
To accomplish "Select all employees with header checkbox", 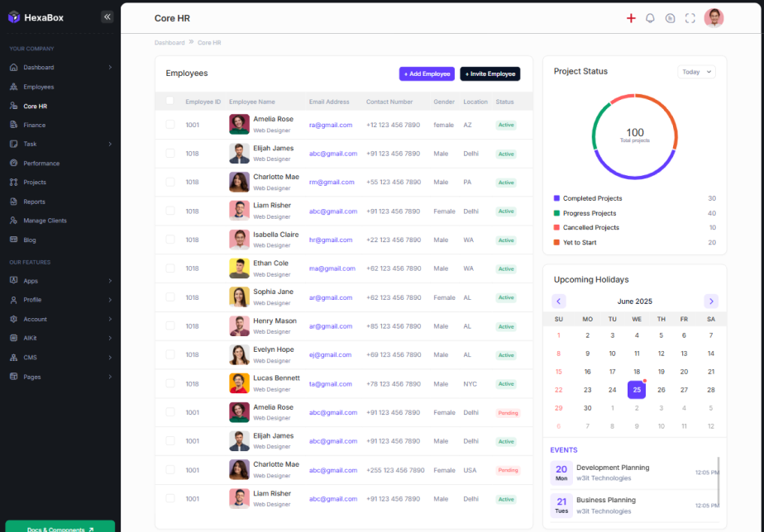I will [170, 101].
